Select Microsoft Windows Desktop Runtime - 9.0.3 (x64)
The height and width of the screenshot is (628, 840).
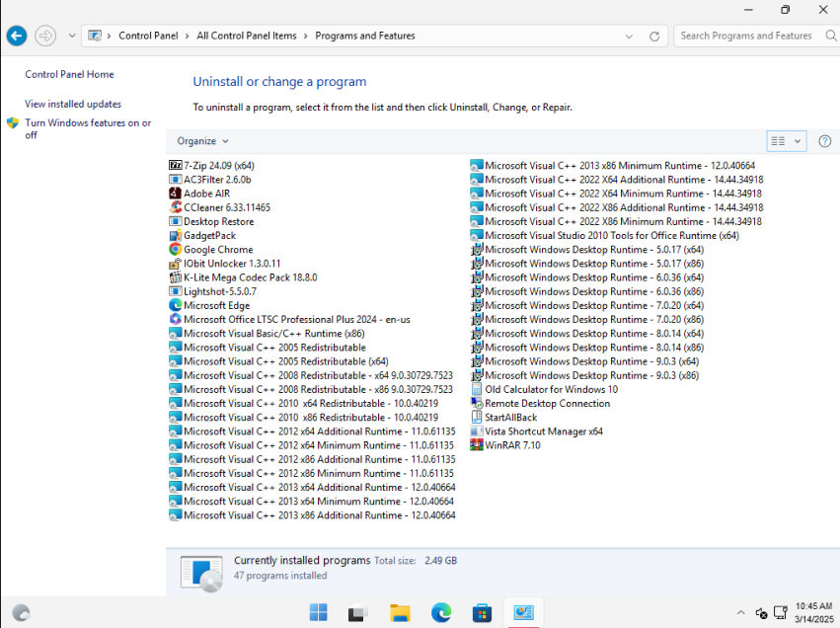[x=585, y=361]
